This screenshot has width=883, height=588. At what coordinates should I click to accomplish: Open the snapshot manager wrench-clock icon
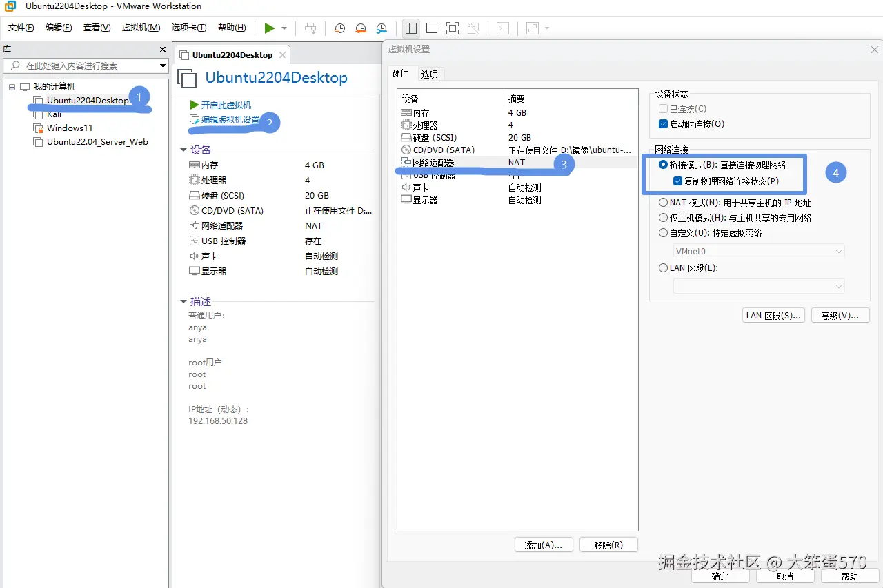coord(381,28)
